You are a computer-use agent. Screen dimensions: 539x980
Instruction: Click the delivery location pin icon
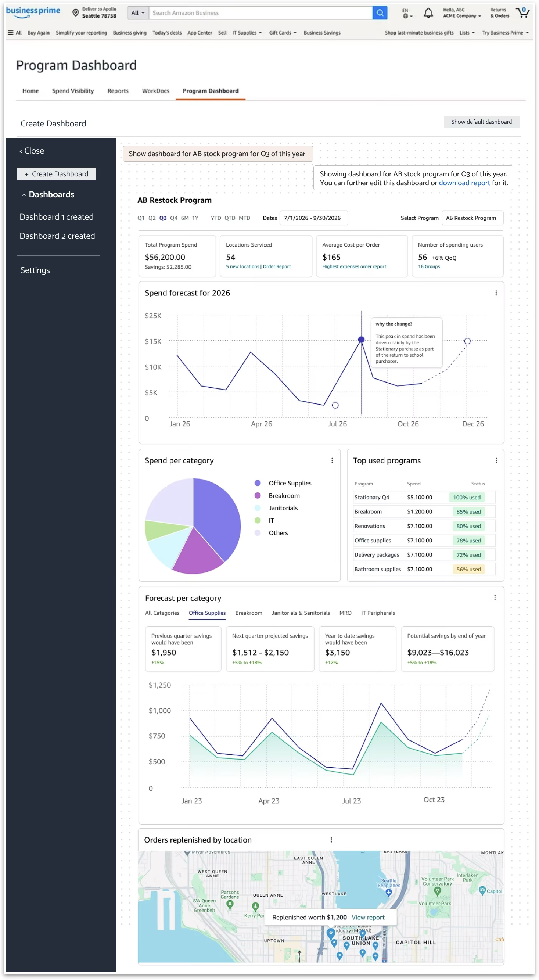pyautogui.click(x=75, y=13)
